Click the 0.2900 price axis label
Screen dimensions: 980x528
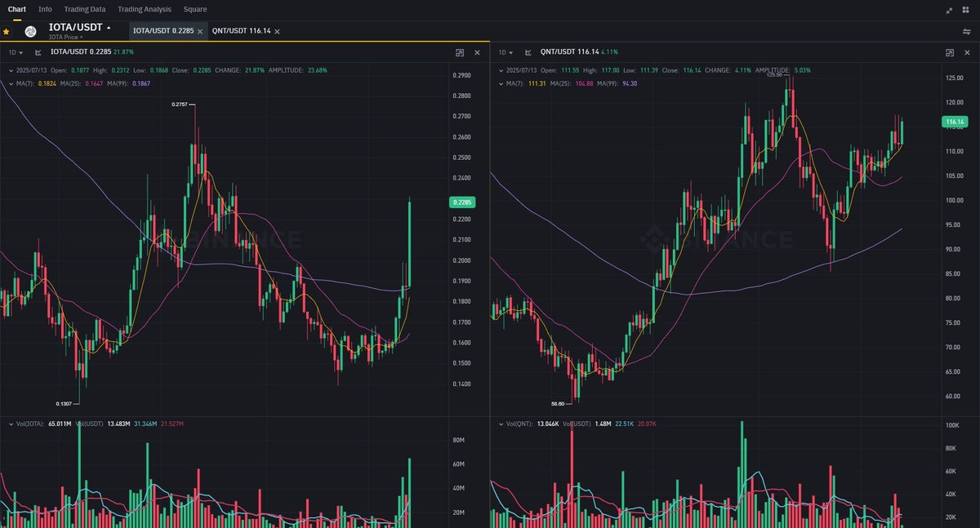pos(461,75)
